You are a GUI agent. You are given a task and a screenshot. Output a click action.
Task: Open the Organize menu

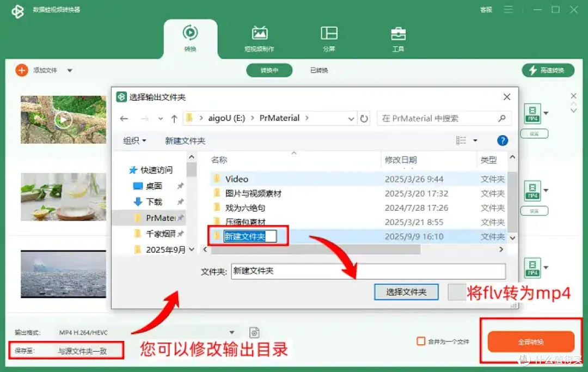coord(134,141)
